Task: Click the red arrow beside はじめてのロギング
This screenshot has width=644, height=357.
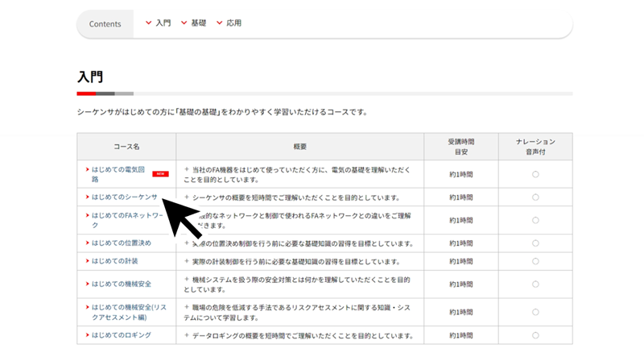Action: tap(87, 334)
